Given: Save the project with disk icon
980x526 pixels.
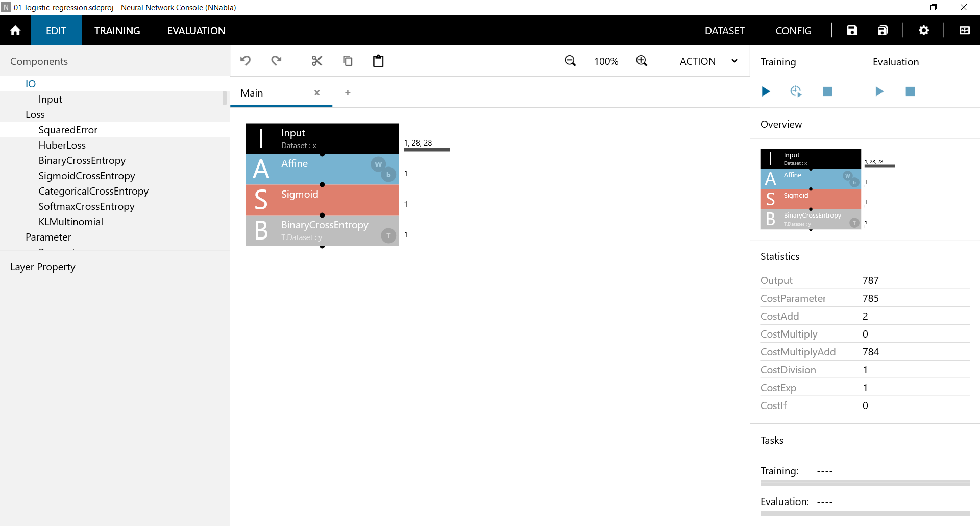Looking at the screenshot, I should tap(852, 31).
